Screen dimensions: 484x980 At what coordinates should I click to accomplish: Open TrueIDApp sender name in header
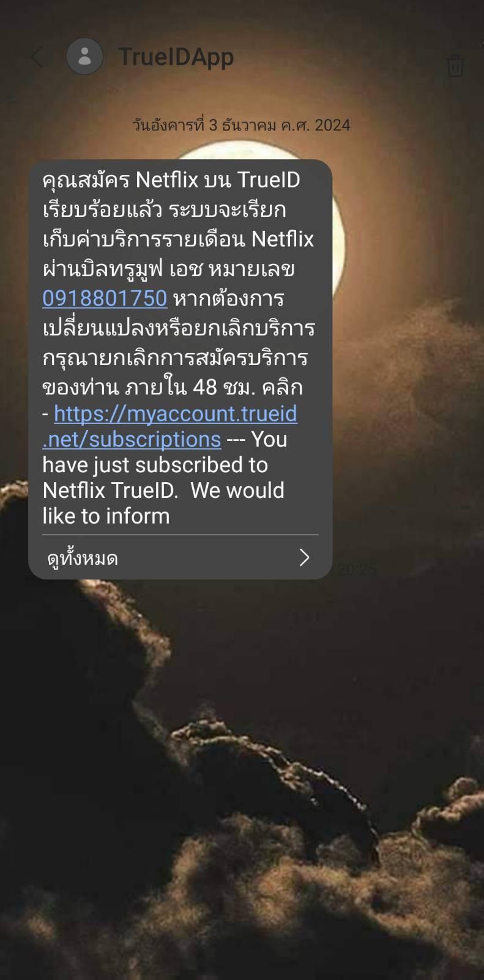[176, 57]
